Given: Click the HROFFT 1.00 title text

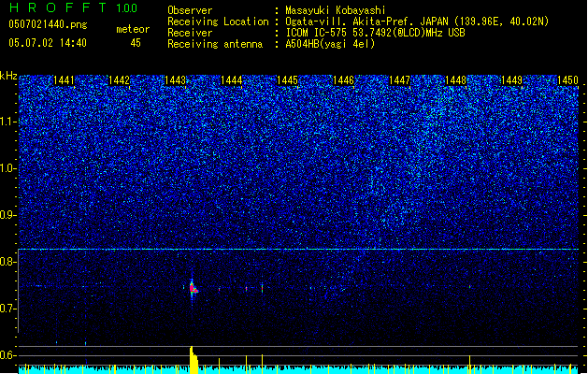Looking at the screenshot, I should [x=73, y=7].
